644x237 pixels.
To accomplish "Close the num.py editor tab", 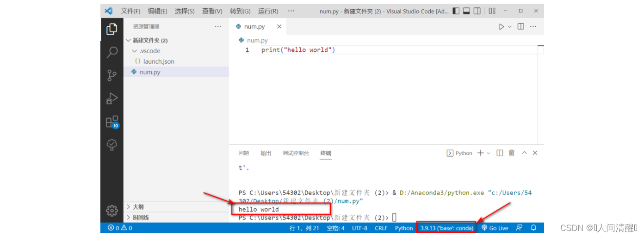I will (279, 27).
